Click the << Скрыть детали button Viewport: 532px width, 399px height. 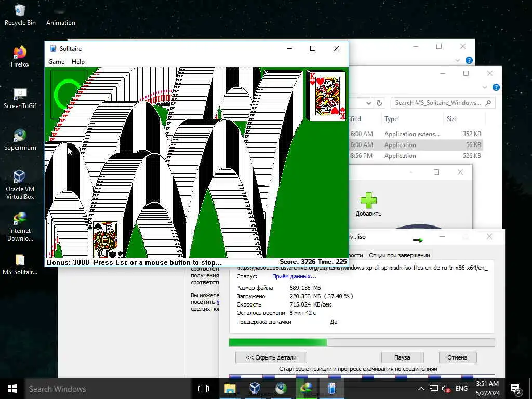[271, 357]
